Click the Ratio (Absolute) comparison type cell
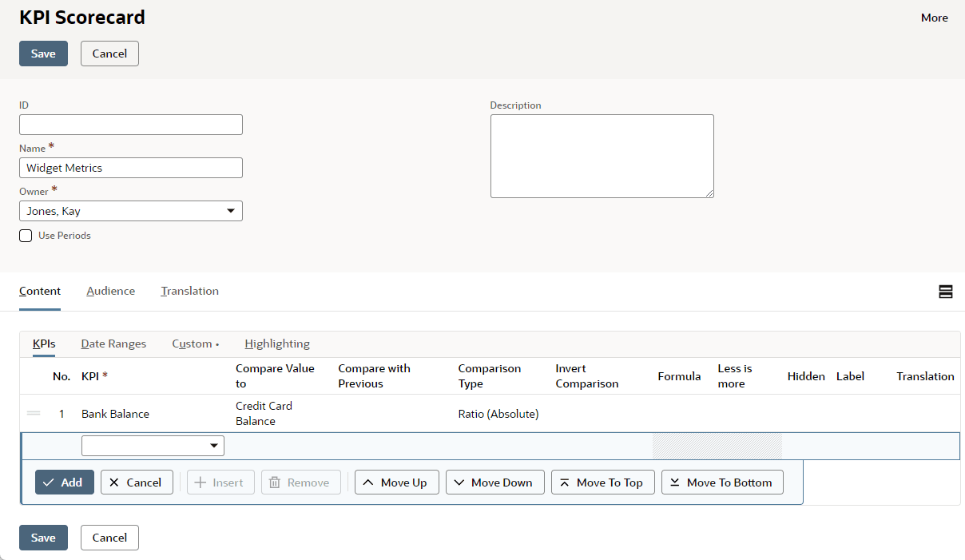 (x=498, y=414)
